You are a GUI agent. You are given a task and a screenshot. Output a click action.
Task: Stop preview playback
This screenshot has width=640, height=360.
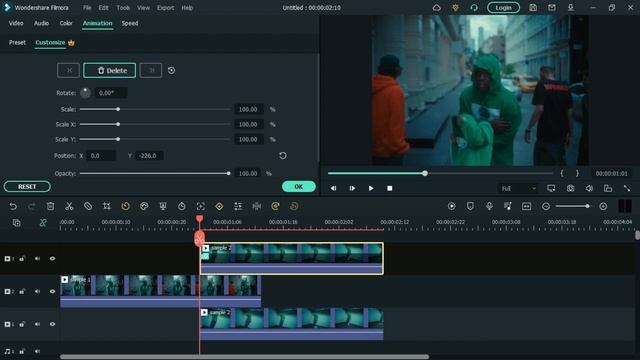tap(389, 188)
